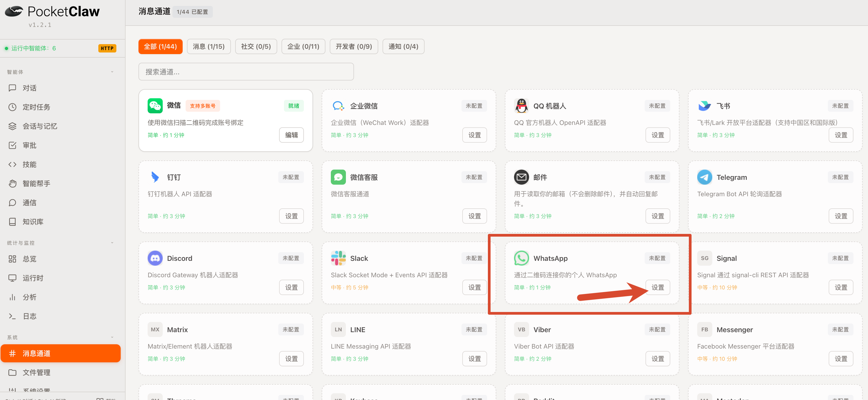Click 支持多账号 tag on 微信 card
This screenshot has height=400, width=868.
(203, 106)
